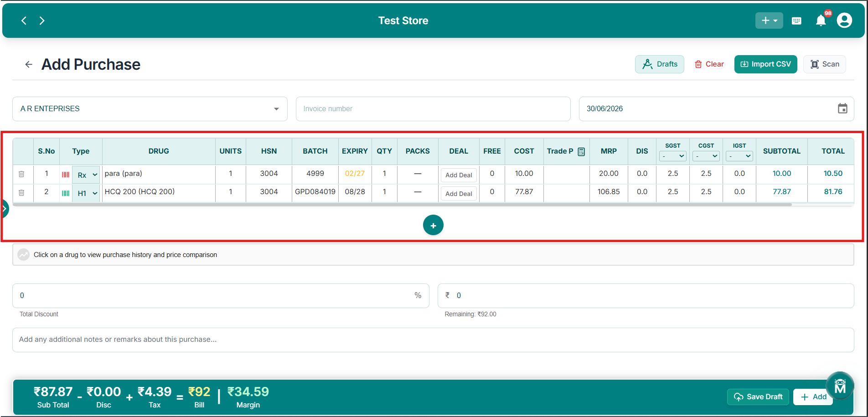868x417 pixels.
Task: Expand the left sidebar chevron tab
Action: tap(4, 209)
